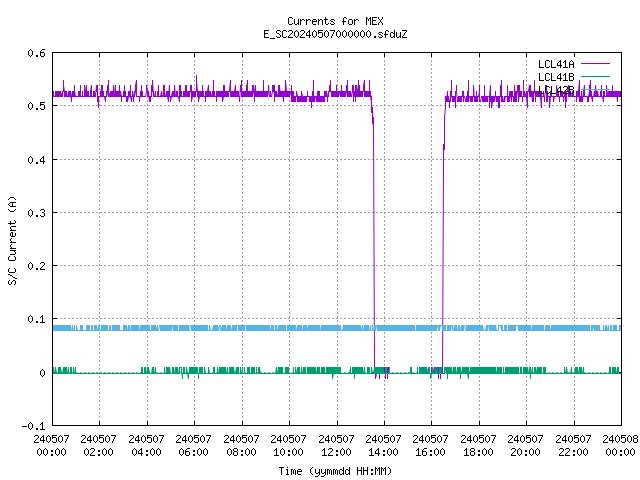640x480 pixels.
Task: Click the y-axis tick label -0.1
Action: [x=33, y=426]
